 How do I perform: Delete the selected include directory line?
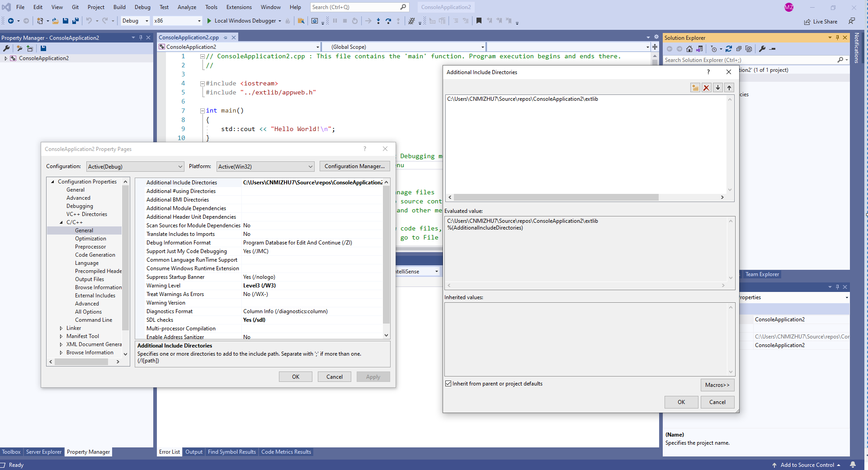[x=706, y=88]
